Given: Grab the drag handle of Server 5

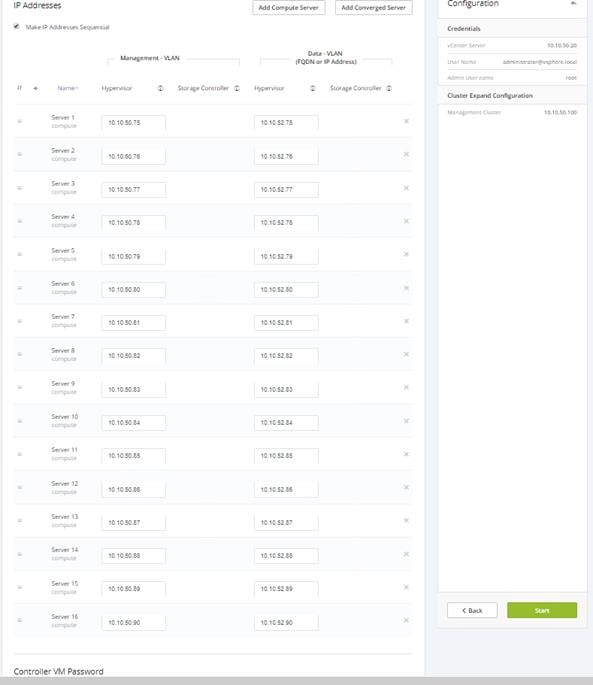Looking at the screenshot, I should [x=20, y=254].
